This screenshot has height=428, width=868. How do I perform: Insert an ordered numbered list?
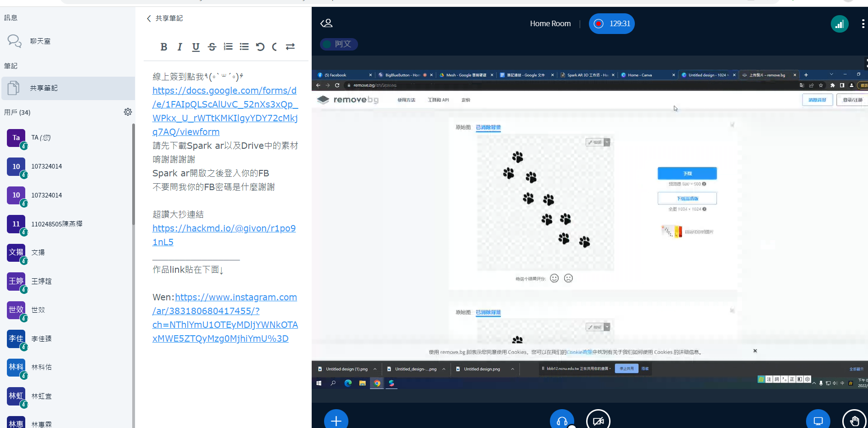point(228,47)
